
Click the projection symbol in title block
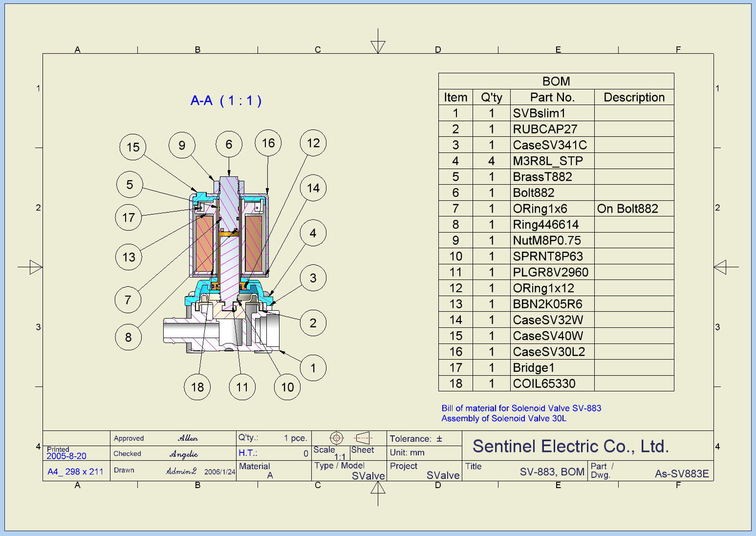350,438
